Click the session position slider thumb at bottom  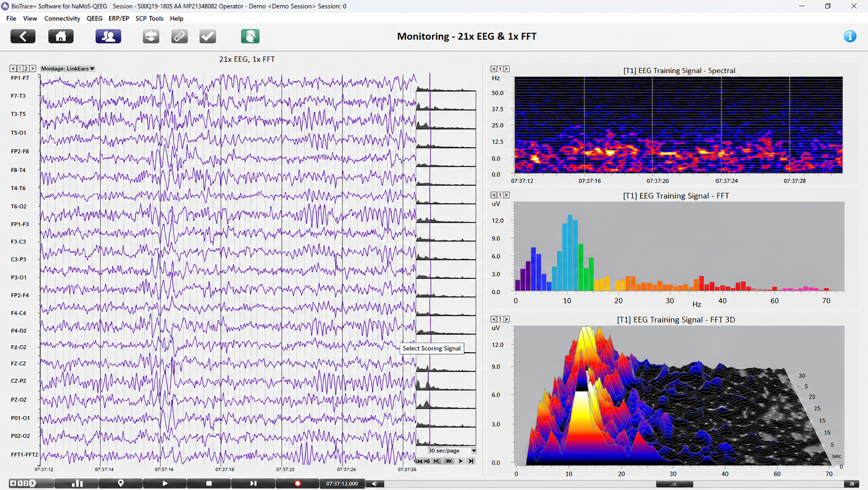click(x=674, y=484)
